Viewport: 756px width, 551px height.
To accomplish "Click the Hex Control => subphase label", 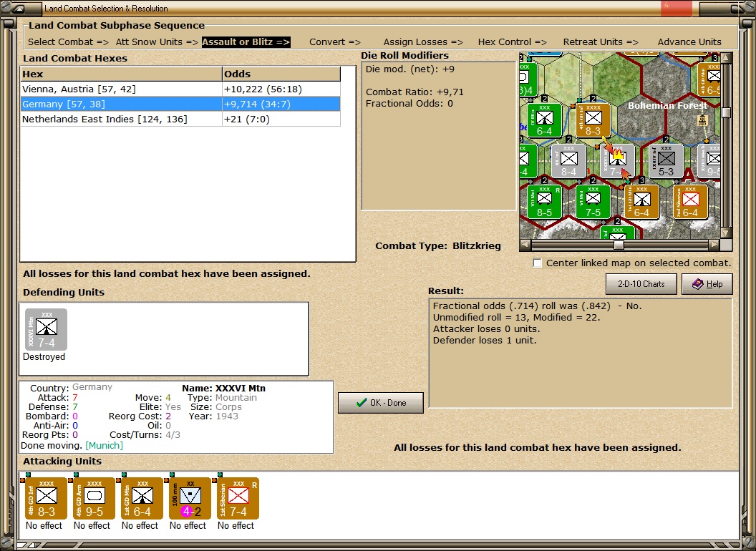I will 512,42.
